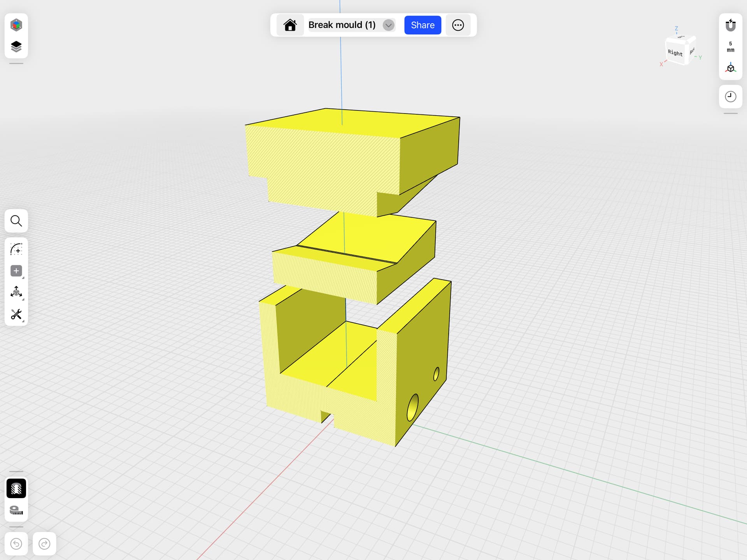
Task: Select the Sketch arc tool
Action: click(x=16, y=249)
